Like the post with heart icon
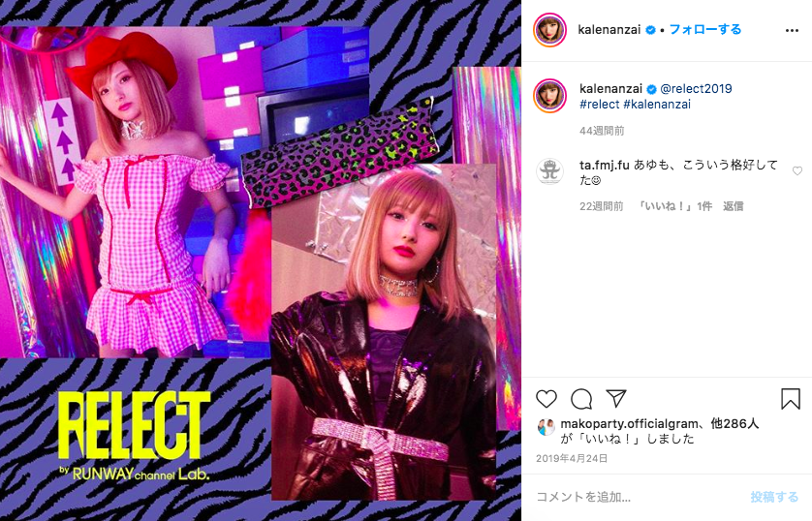 [546, 399]
